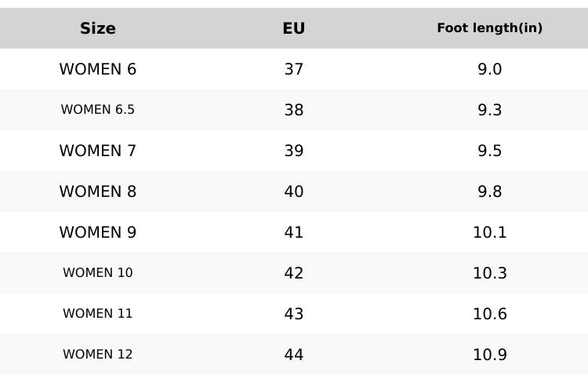Click the EU column header
588x375 pixels.
(x=293, y=28)
